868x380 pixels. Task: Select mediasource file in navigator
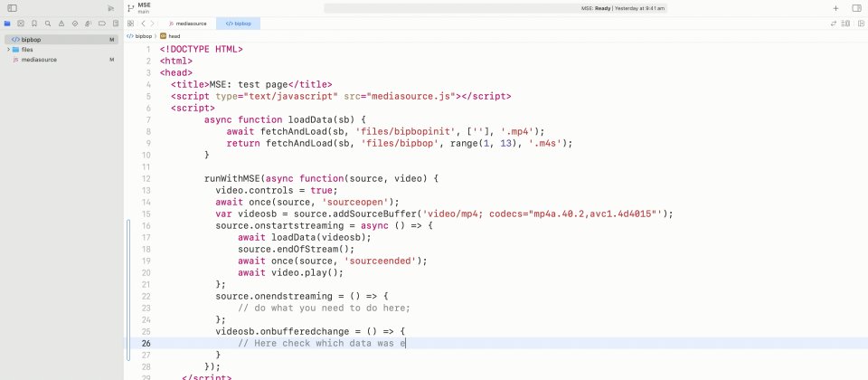click(61, 60)
